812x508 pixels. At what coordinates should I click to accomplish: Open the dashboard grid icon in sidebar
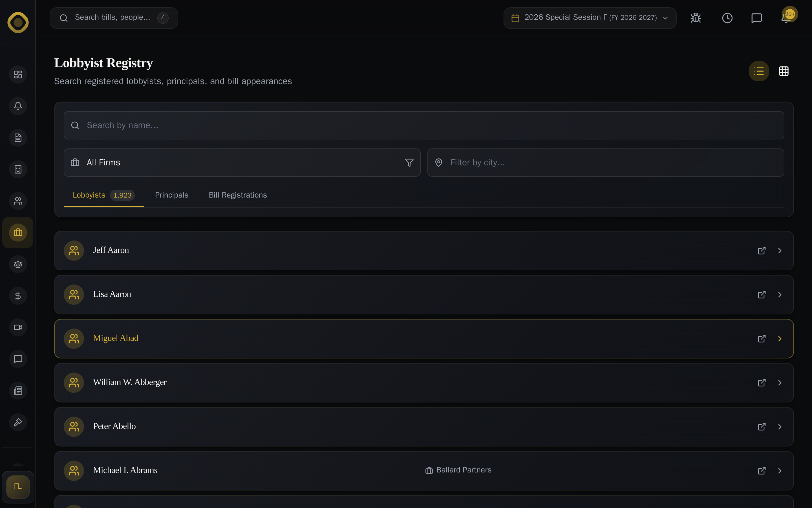18,74
